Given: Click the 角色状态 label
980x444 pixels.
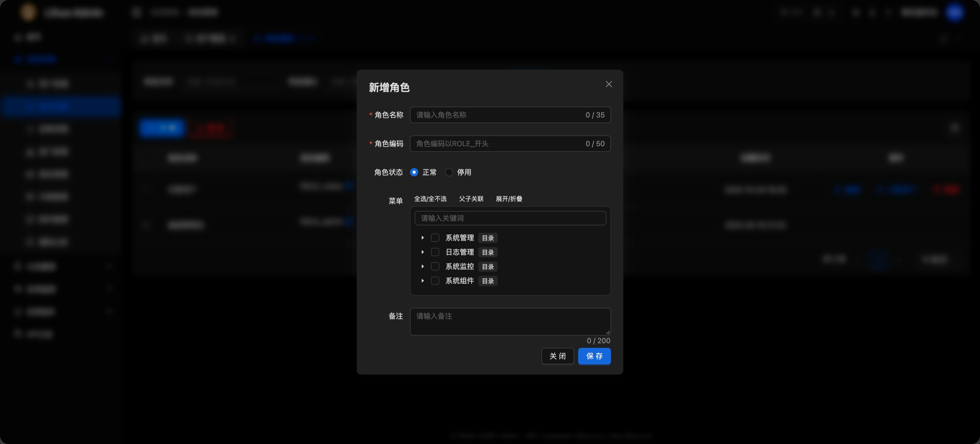Looking at the screenshot, I should click(388, 172).
